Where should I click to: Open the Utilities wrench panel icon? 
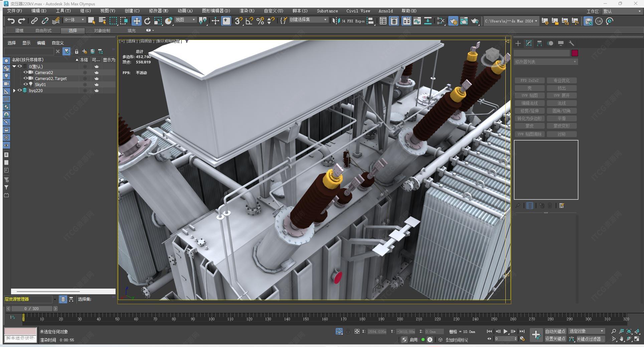pos(572,43)
